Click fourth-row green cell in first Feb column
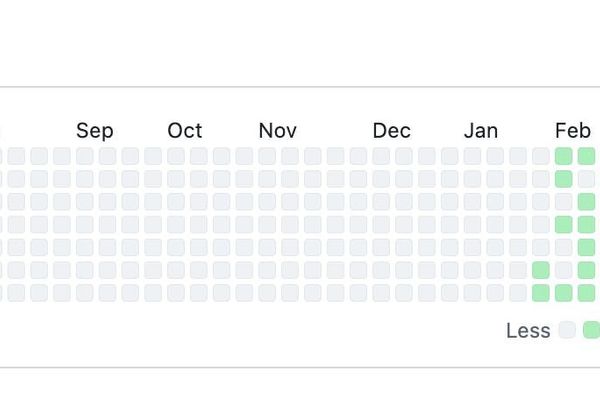This screenshot has height=400, width=600. click(x=563, y=224)
